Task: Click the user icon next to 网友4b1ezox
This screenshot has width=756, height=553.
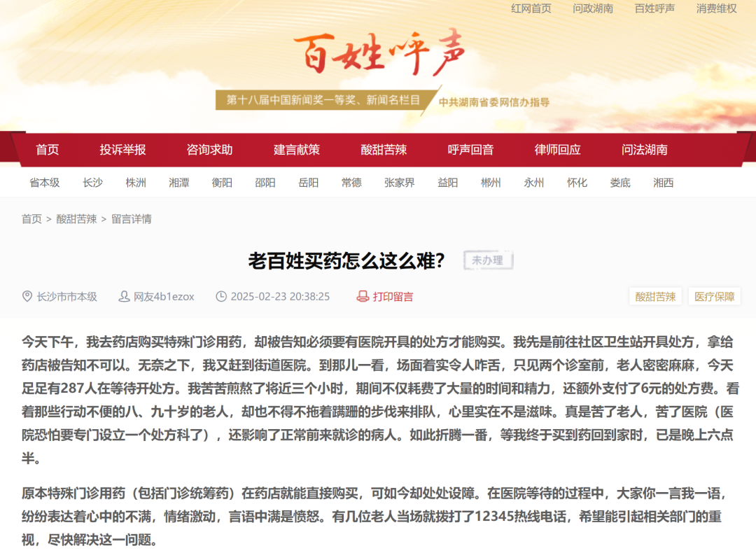Action: pos(123,296)
